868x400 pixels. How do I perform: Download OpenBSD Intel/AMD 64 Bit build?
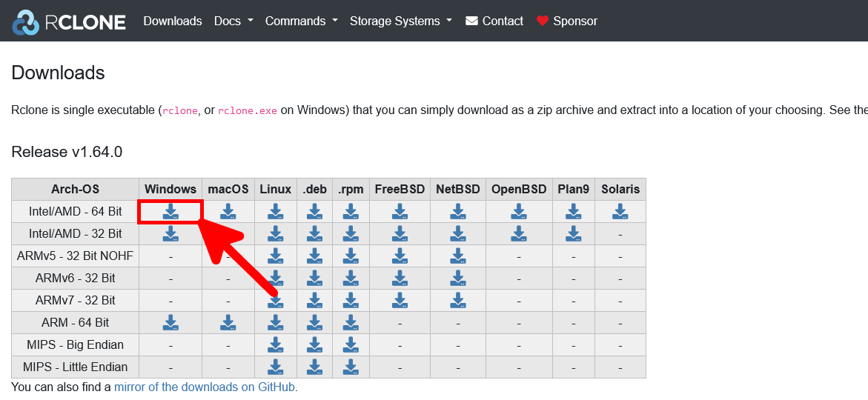519,212
